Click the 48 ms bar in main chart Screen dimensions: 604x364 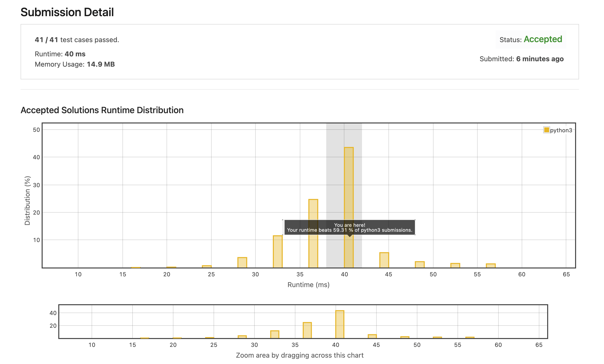pyautogui.click(x=420, y=265)
